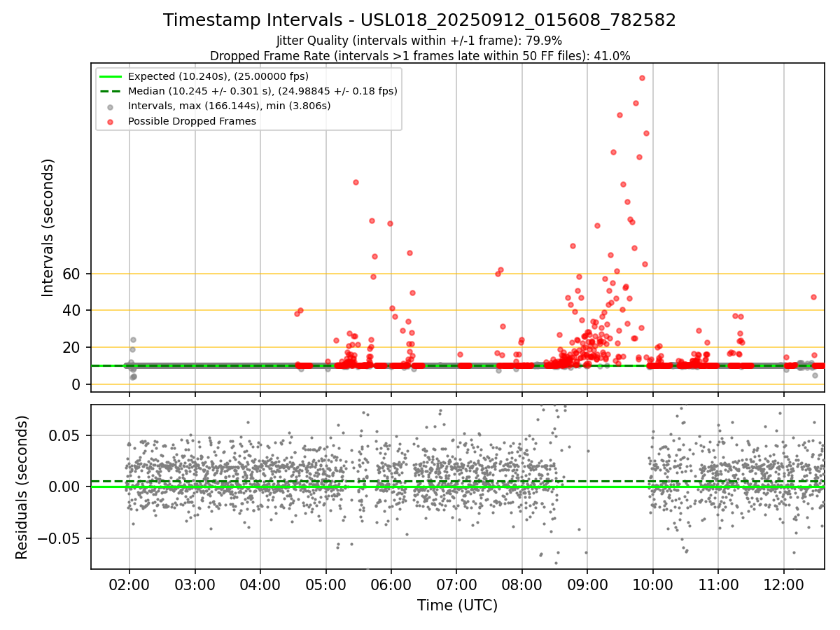This screenshot has height=630, width=840.
Task: Click the solid green Expected line sample in legend
Action: tap(110, 76)
